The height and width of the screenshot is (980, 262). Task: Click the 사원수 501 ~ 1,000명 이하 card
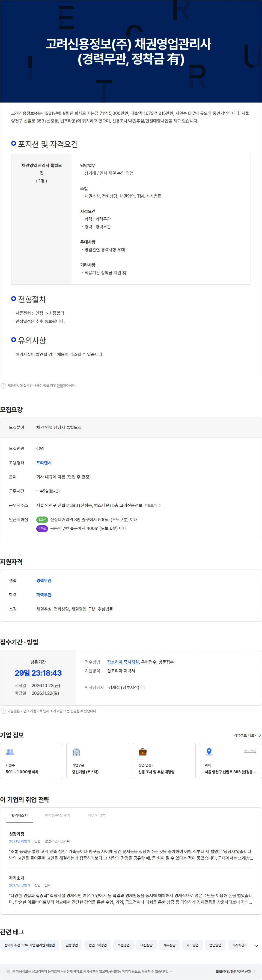click(31, 761)
